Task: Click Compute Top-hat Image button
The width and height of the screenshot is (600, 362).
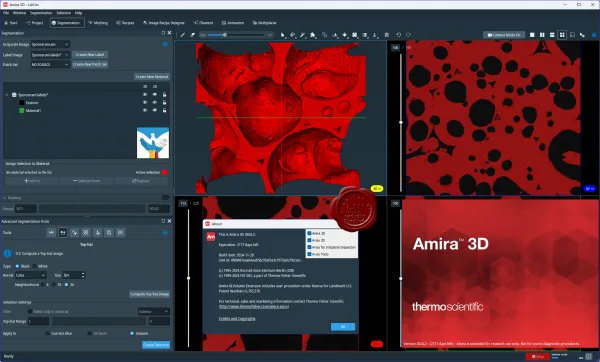Action: tap(149, 294)
